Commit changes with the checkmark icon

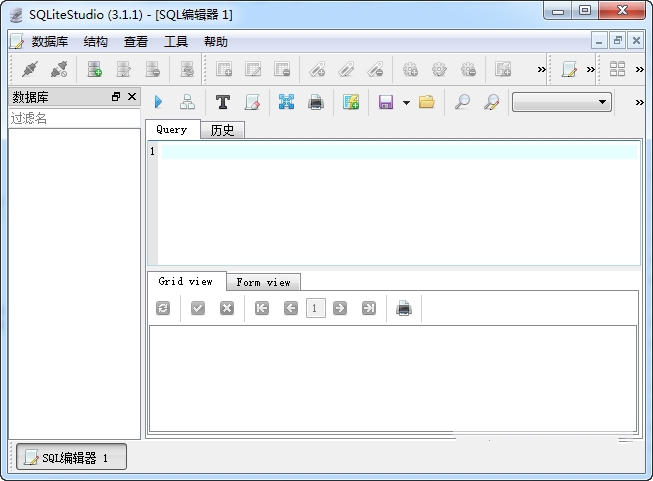(x=198, y=308)
